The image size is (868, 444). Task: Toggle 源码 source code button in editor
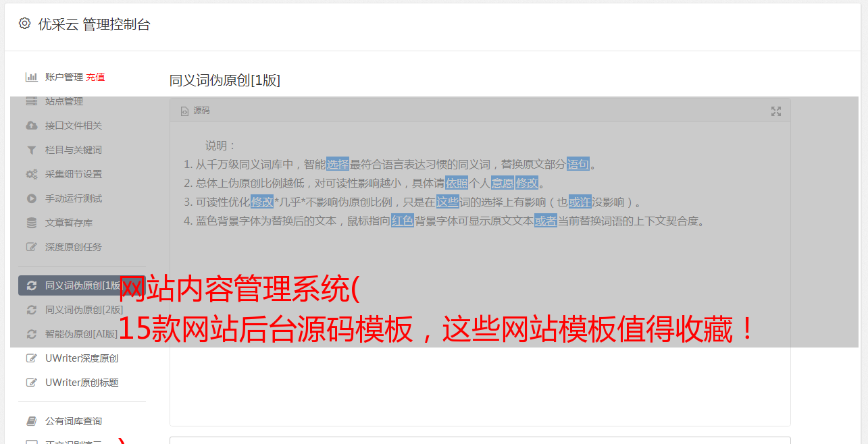pyautogui.click(x=195, y=111)
